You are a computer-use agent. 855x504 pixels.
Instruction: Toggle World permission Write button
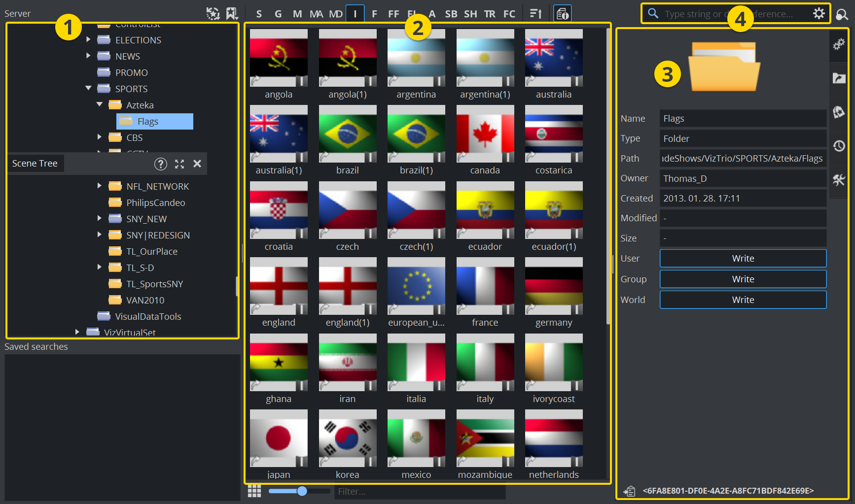point(743,300)
